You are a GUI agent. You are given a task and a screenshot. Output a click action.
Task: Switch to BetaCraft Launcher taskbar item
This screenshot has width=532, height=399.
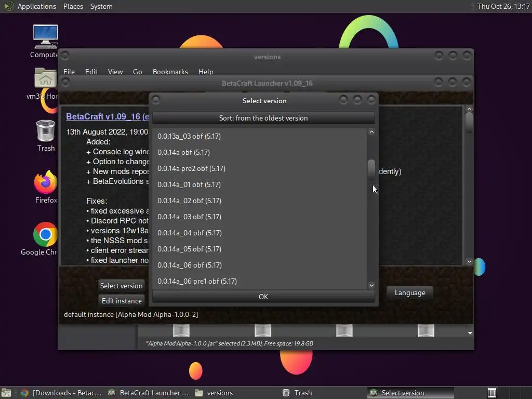pos(148,393)
